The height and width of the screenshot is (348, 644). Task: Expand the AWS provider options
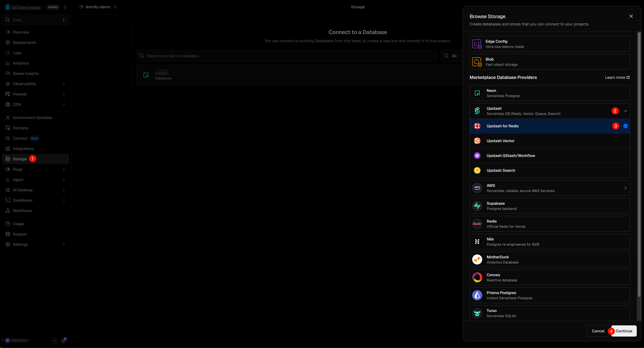(626, 188)
